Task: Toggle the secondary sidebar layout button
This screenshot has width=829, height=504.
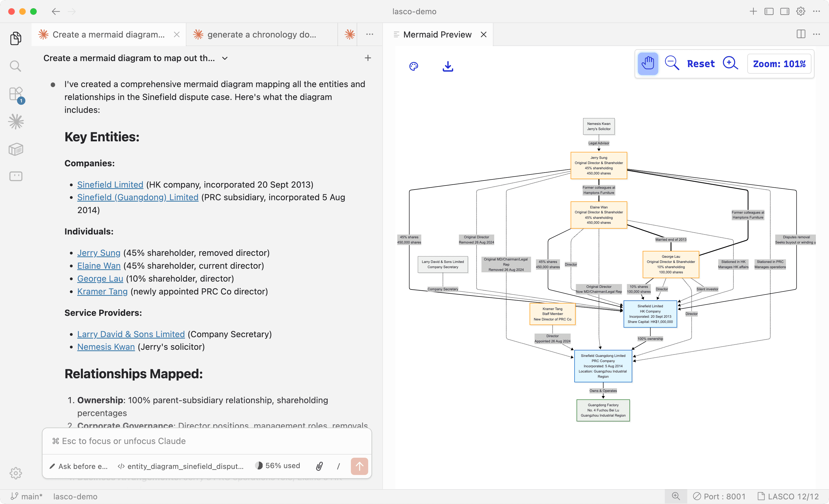Action: (x=785, y=12)
